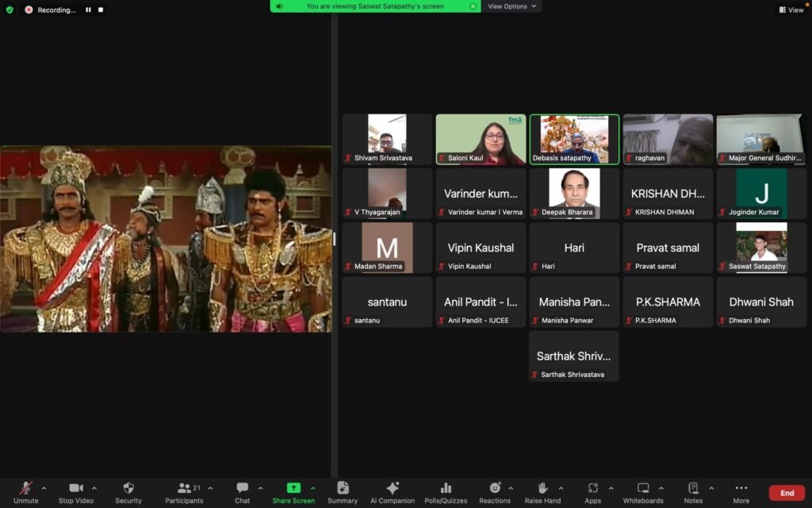812x508 pixels.
Task: Open the meeting Summary icon
Action: coord(343,488)
